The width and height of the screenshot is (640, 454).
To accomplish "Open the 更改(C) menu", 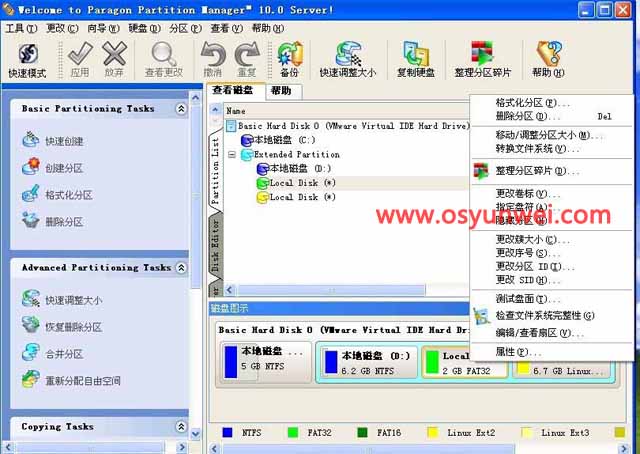I will (x=62, y=28).
